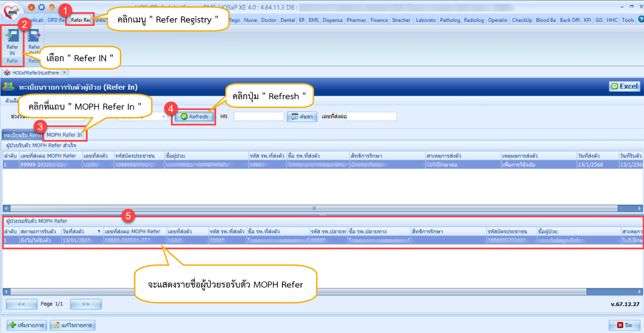
Task: Open the Refer Reg menu tab
Action: (80, 20)
